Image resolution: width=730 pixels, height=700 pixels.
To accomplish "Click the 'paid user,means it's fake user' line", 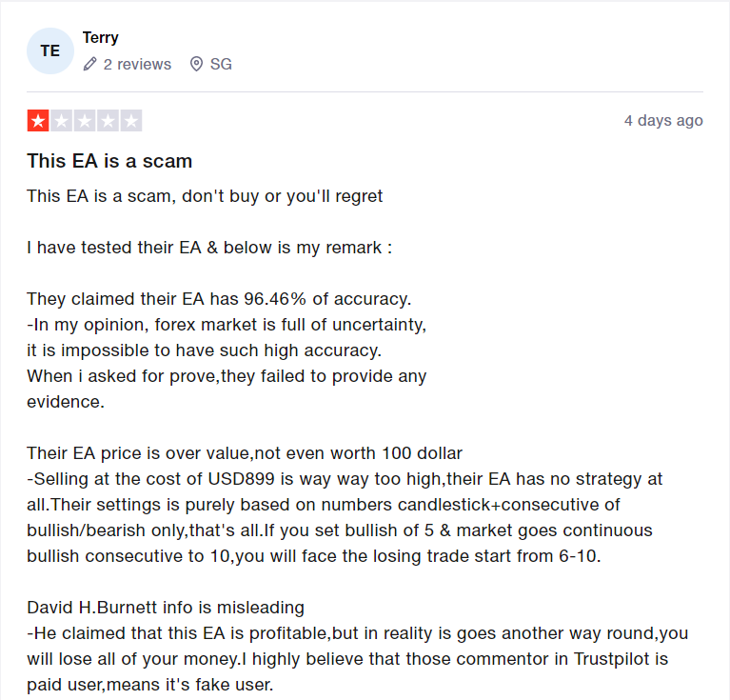I will point(150,685).
